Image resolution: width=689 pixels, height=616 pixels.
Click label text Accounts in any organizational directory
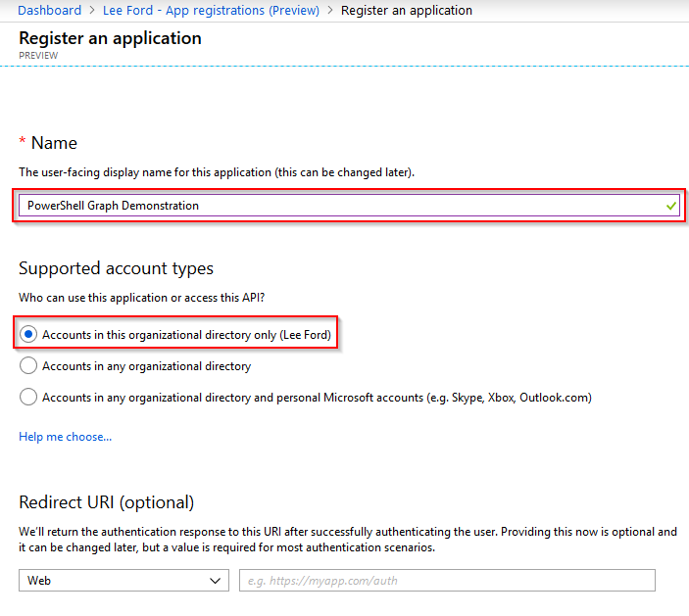tap(146, 366)
